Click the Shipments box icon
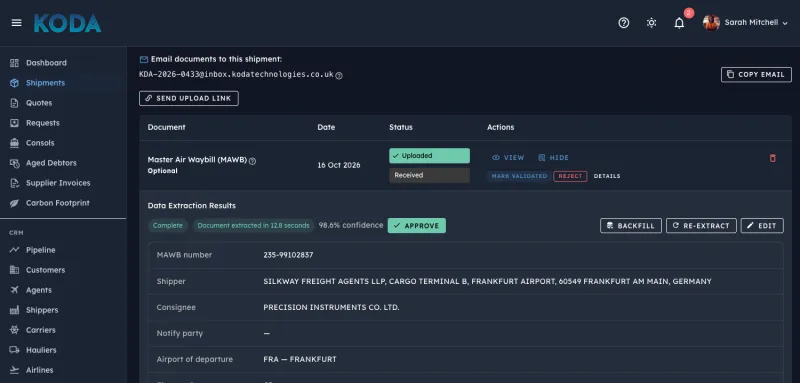 click(14, 83)
